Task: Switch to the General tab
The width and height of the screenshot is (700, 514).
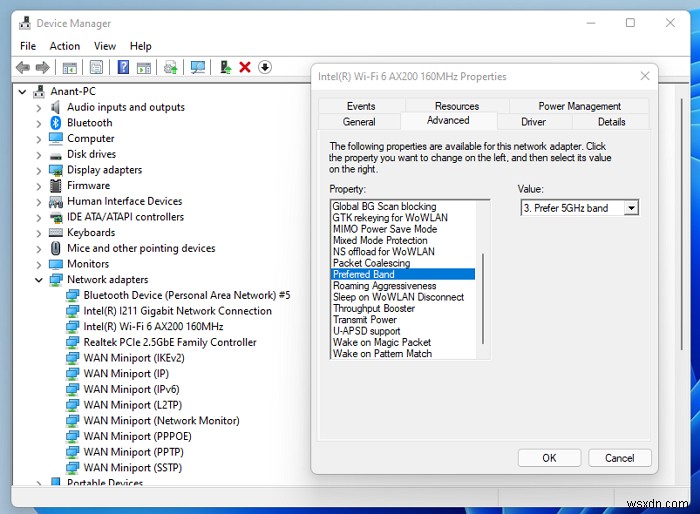Action: coord(359,122)
